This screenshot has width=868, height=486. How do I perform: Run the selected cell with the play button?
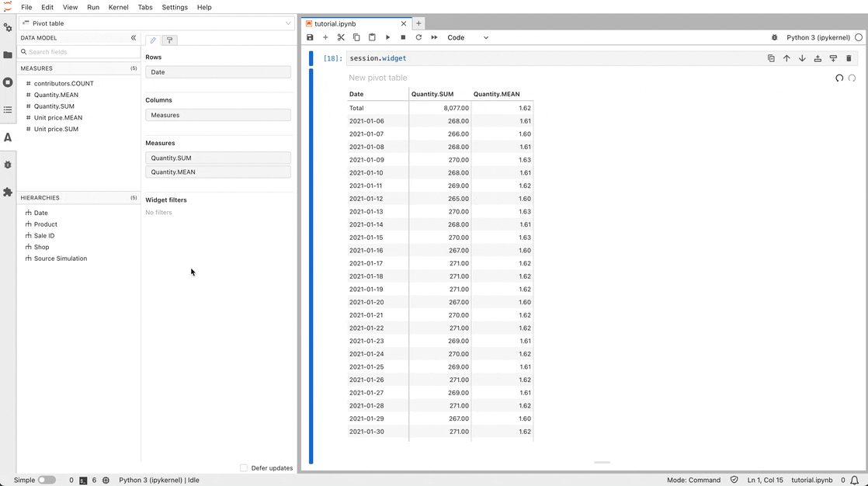click(387, 37)
